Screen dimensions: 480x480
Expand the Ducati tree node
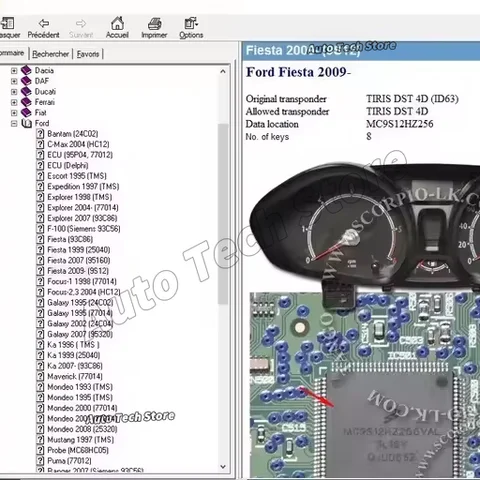(x=14, y=92)
